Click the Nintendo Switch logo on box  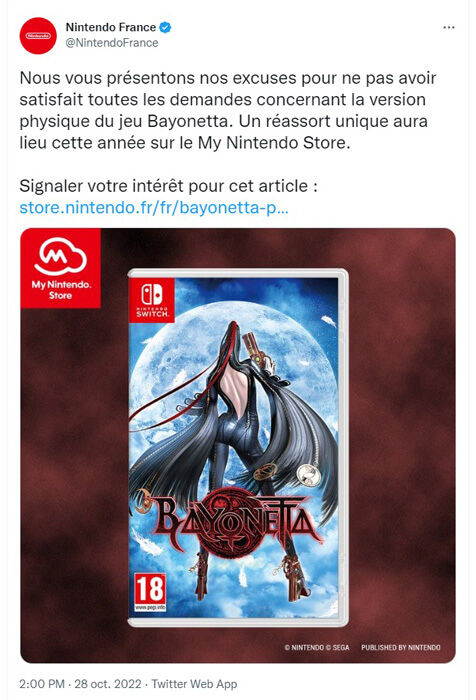coord(152,300)
